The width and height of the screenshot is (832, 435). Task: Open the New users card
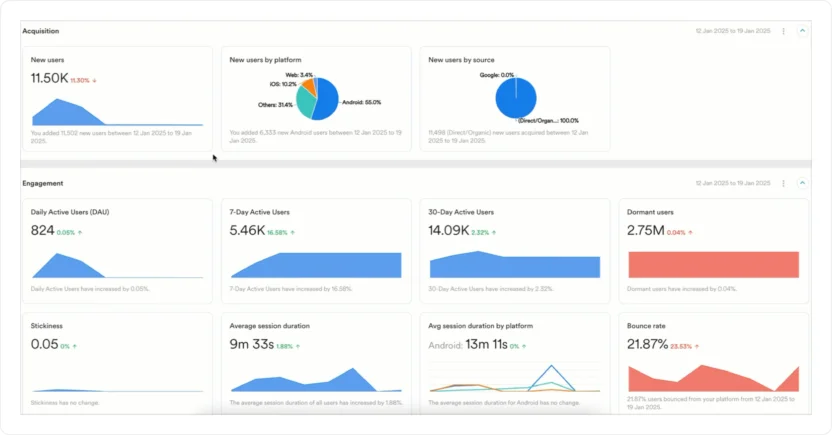pyautogui.click(x=117, y=99)
